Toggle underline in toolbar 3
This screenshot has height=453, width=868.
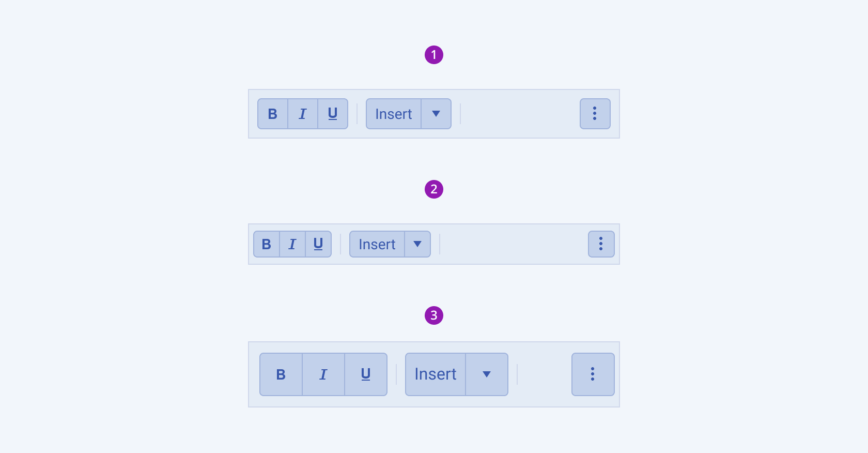point(365,374)
